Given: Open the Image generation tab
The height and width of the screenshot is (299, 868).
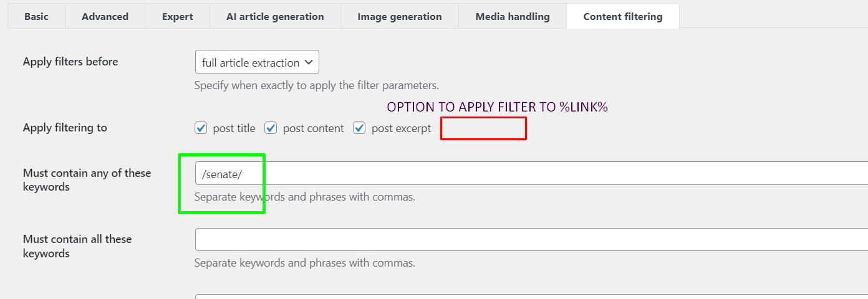Looking at the screenshot, I should click(400, 17).
